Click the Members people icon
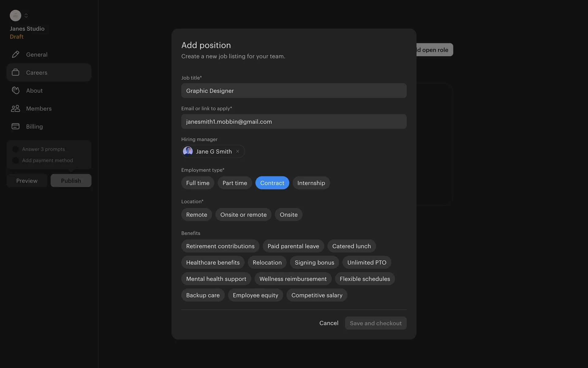 (x=15, y=109)
